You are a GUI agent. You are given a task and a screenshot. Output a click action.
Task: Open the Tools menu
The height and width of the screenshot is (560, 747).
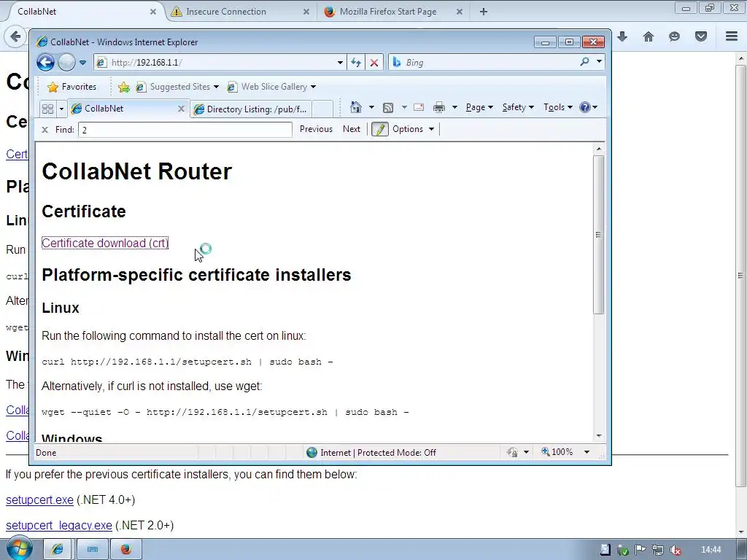[x=558, y=107]
